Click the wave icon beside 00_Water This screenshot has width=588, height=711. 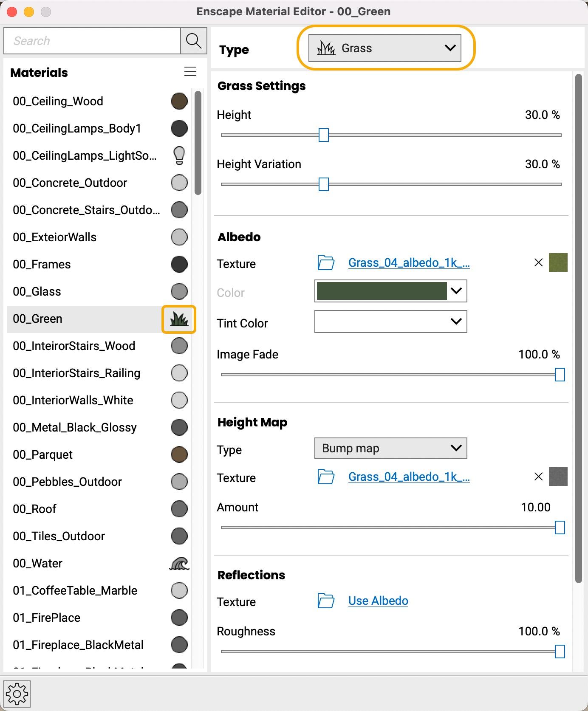pos(179,564)
